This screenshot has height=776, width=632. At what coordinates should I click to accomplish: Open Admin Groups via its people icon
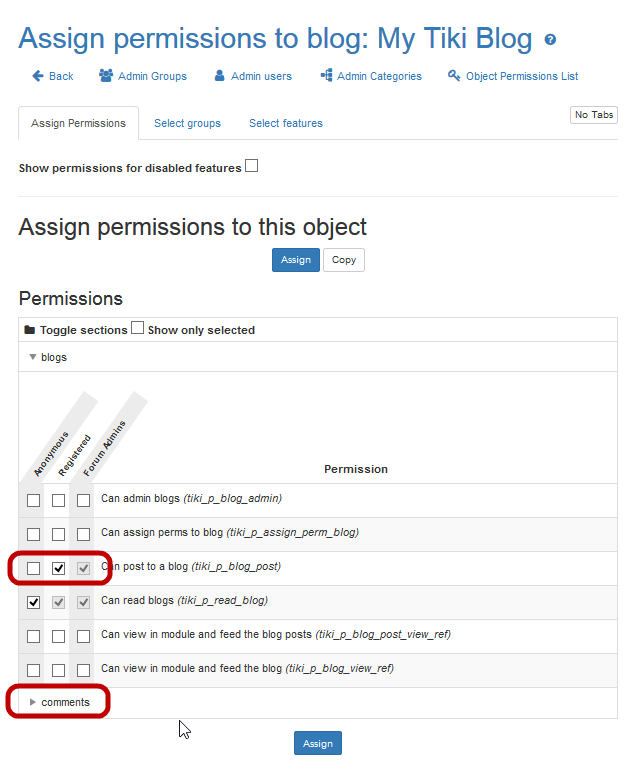tap(106, 76)
